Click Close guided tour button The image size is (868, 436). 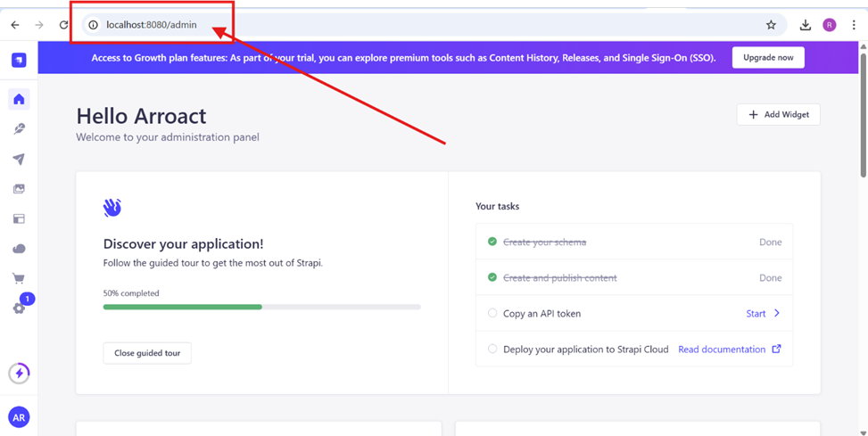147,353
